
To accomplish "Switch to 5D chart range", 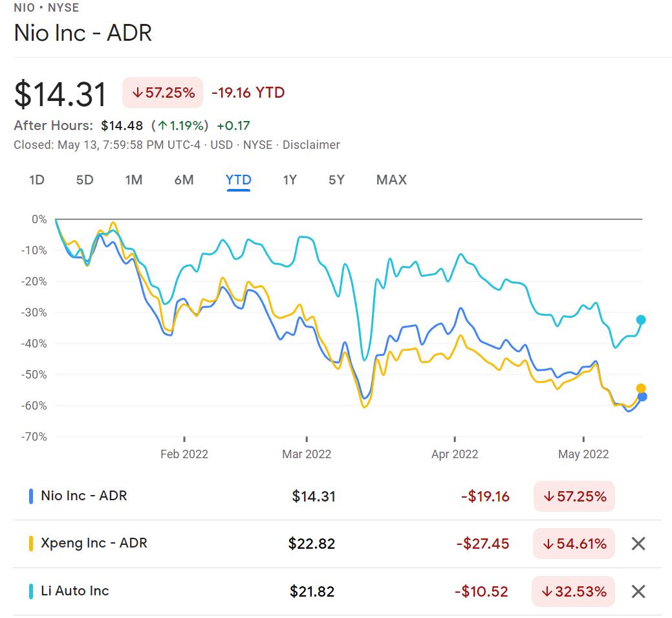I will point(85,180).
